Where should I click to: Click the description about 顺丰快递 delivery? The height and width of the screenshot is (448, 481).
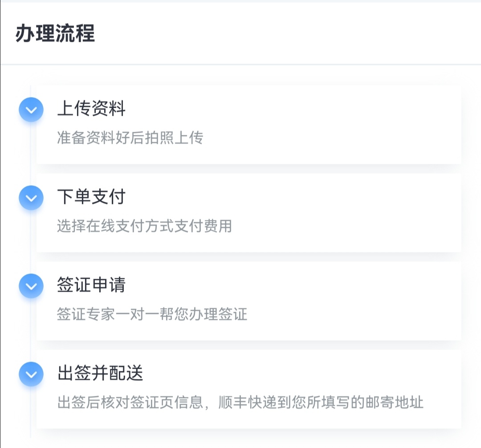240,402
